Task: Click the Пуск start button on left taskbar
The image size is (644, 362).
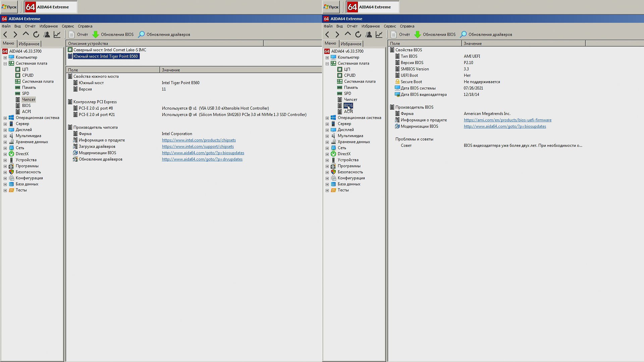Action: [9, 7]
